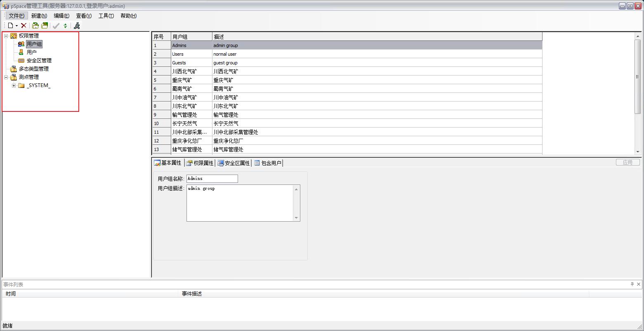Click the grey checkmark toolbar icon
644x331 pixels.
tap(56, 26)
